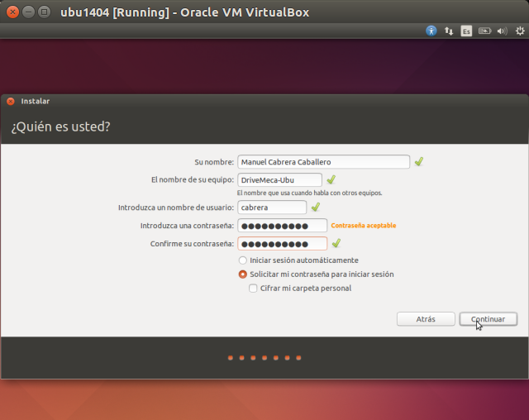Click the Continuar button
Image resolution: width=529 pixels, height=420 pixels.
[488, 319]
